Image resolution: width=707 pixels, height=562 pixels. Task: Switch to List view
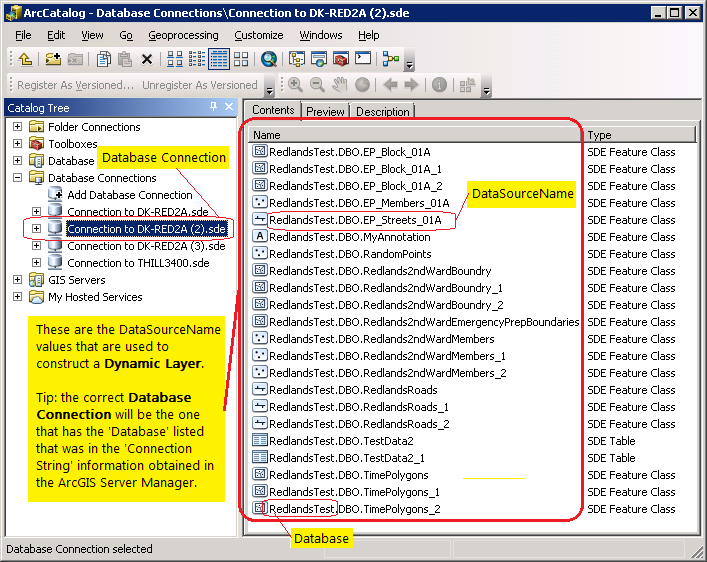(197, 59)
